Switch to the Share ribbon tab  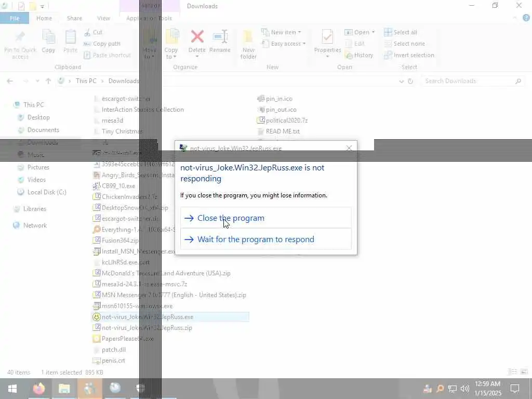click(74, 18)
